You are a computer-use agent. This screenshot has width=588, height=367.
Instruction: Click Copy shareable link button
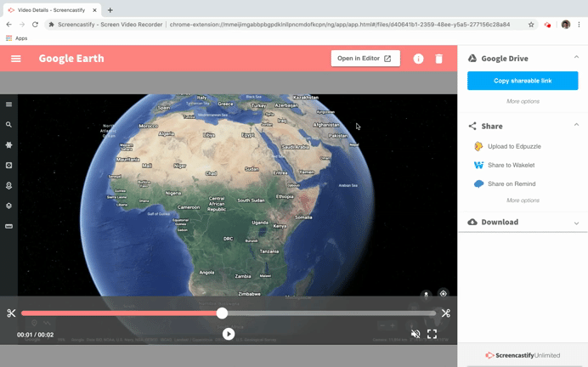click(523, 81)
